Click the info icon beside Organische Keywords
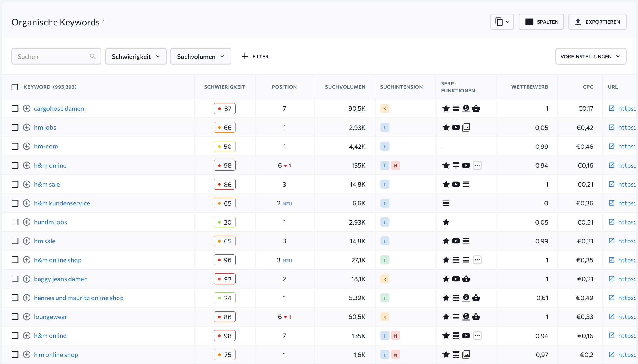This screenshot has width=638, height=364. tap(103, 20)
